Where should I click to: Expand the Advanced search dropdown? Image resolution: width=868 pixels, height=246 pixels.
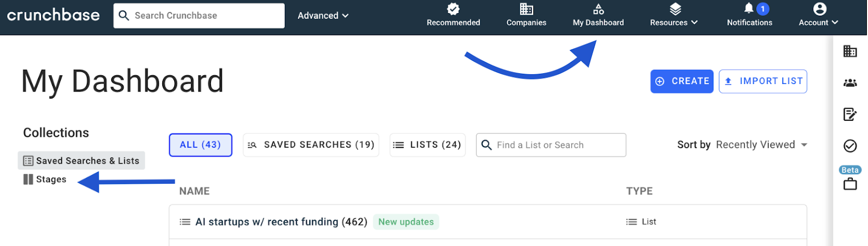point(323,16)
